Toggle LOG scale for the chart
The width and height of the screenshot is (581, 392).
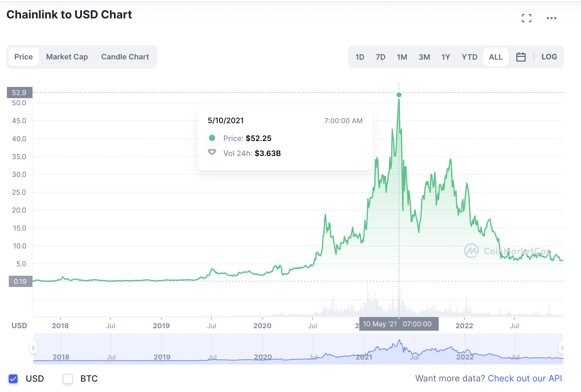click(x=549, y=57)
